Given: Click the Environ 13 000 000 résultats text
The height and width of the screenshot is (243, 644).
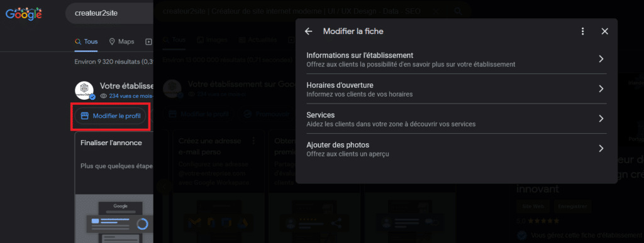Looking at the screenshot, I should click(x=227, y=60).
